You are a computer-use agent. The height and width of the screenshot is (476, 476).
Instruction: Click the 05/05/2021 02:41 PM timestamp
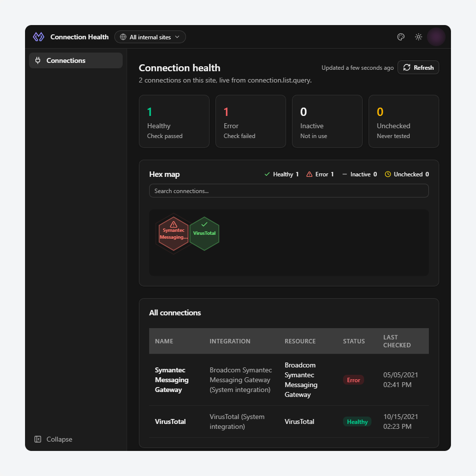tap(400, 380)
